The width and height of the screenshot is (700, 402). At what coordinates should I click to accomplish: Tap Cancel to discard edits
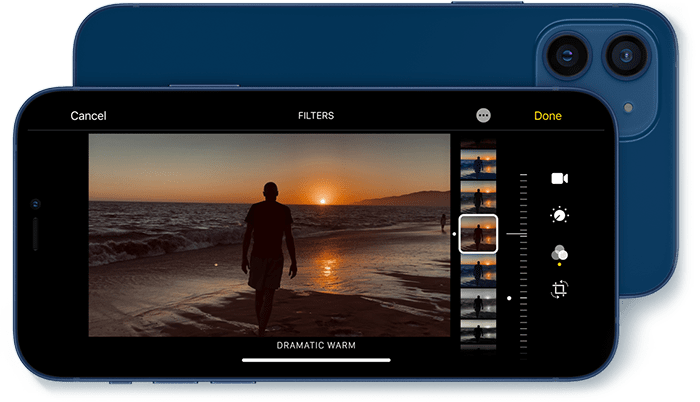pyautogui.click(x=88, y=116)
